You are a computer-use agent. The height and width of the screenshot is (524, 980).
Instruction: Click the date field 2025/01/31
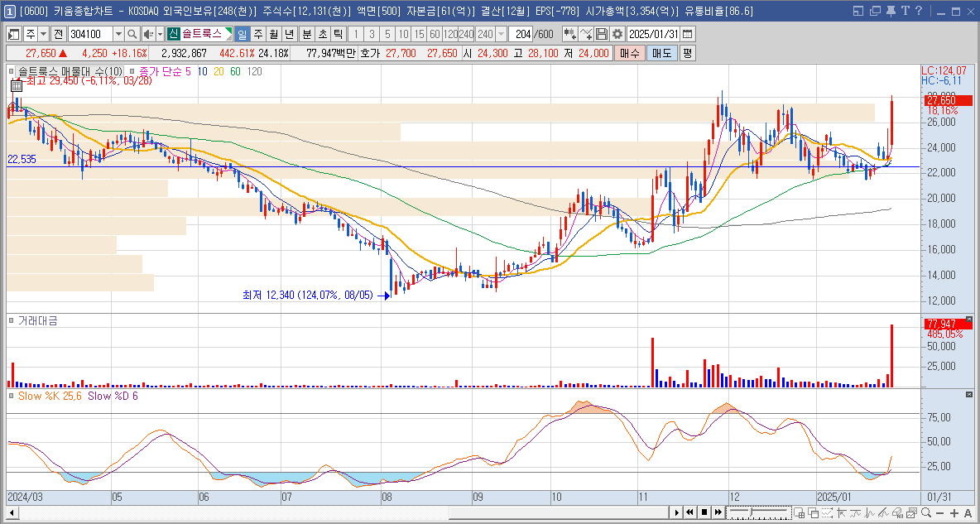[653, 34]
